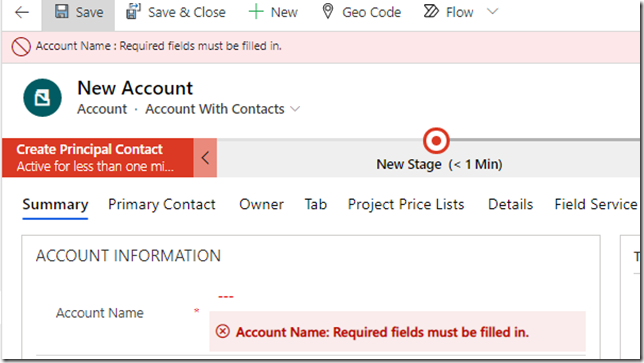Click the Save & Close icon
This screenshot has height=363, width=644.
tap(133, 11)
